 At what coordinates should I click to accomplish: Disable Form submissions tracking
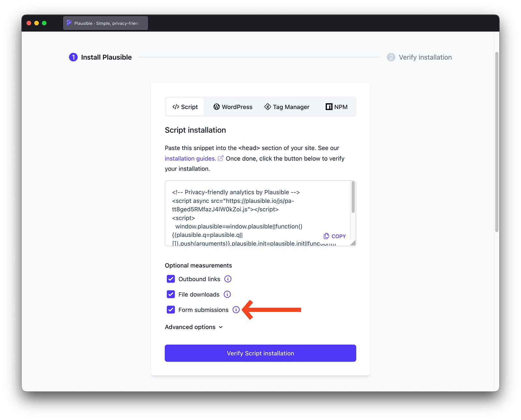click(x=171, y=310)
